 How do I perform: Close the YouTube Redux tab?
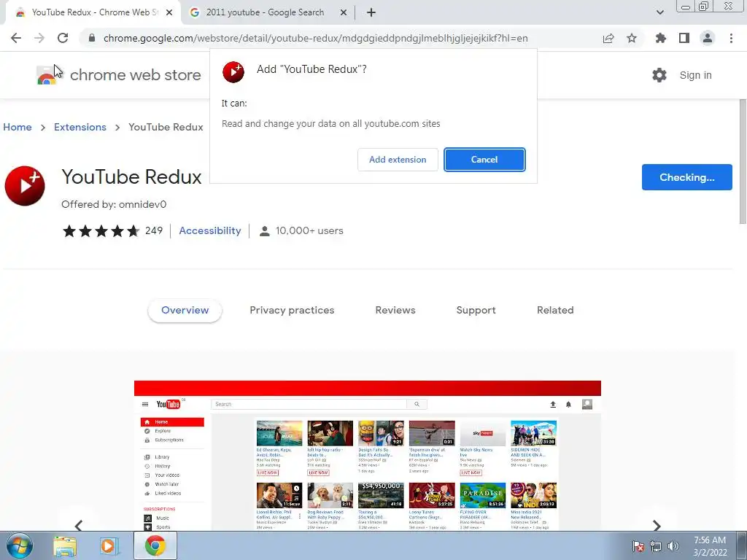click(x=169, y=12)
